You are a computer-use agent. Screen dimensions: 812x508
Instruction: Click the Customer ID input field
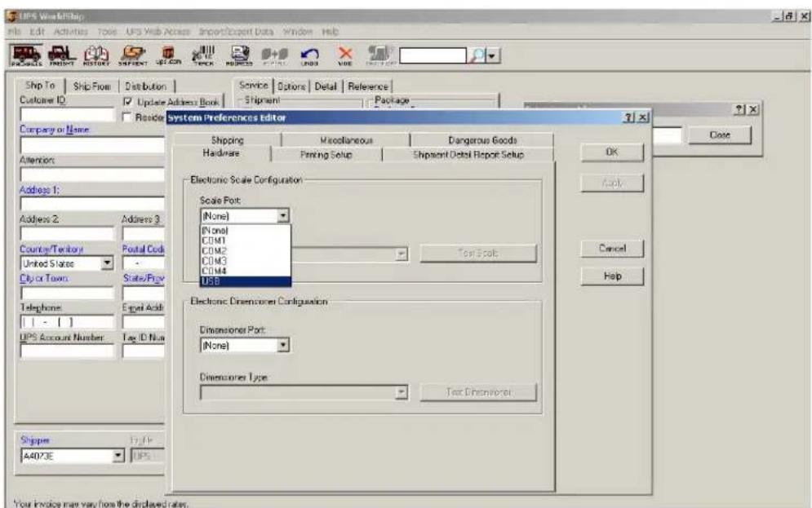point(67,114)
